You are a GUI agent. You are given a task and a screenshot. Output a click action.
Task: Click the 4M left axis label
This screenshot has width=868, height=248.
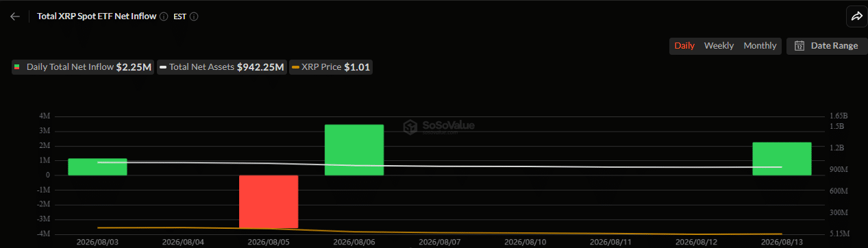pyautogui.click(x=45, y=116)
